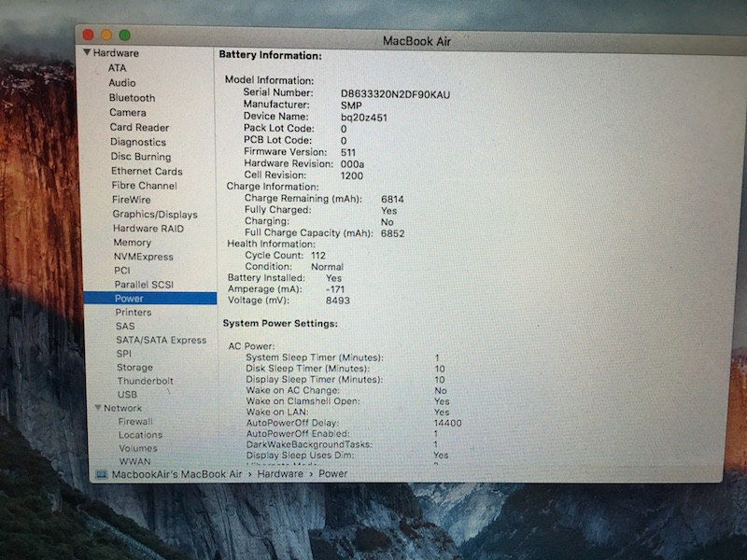Click Power in the bottom path bar
The image size is (747, 560).
click(333, 474)
